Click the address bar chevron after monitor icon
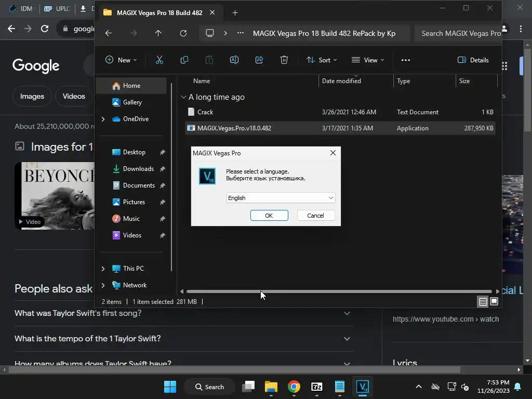The image size is (532, 399). click(x=225, y=33)
